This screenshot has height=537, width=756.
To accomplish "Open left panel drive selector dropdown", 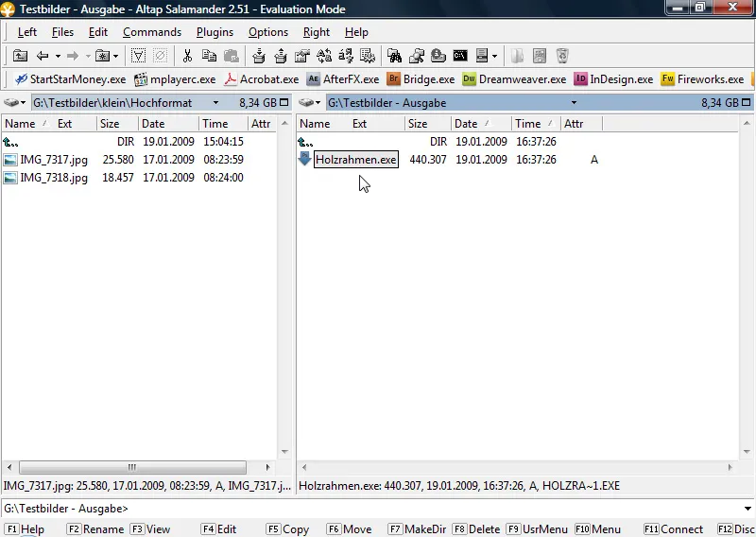I will [15, 103].
